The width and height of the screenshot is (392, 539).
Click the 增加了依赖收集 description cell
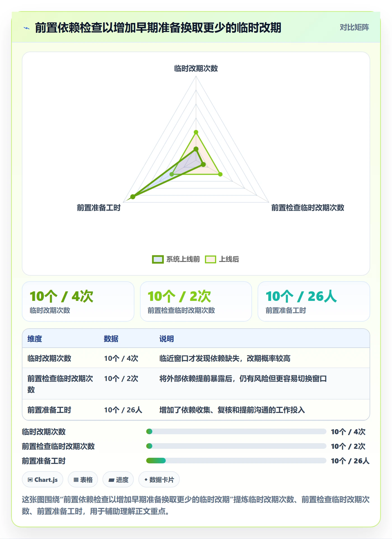click(232, 410)
